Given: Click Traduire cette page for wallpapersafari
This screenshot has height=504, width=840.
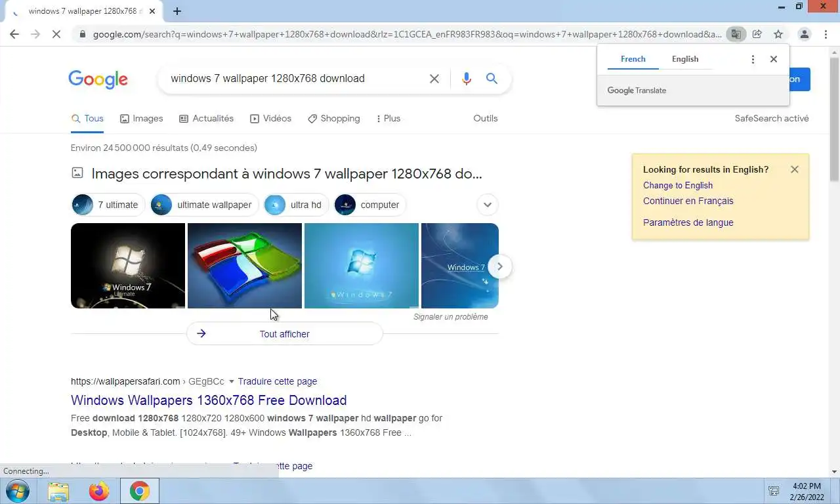Looking at the screenshot, I should click(278, 381).
